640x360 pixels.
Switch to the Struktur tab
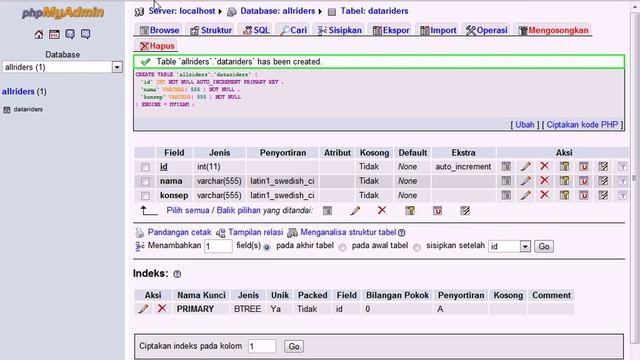tap(211, 30)
